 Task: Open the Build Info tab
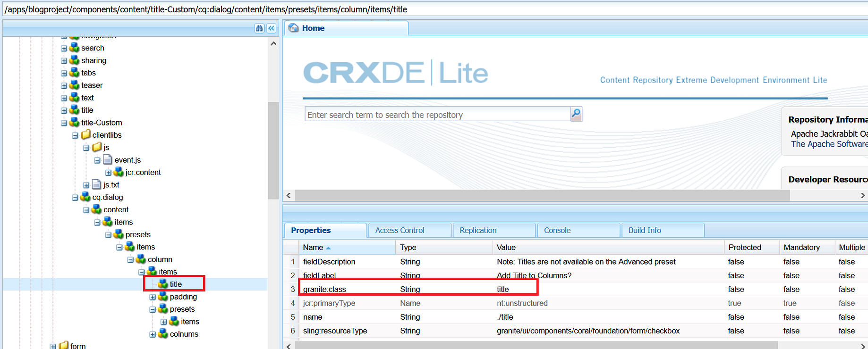click(663, 230)
